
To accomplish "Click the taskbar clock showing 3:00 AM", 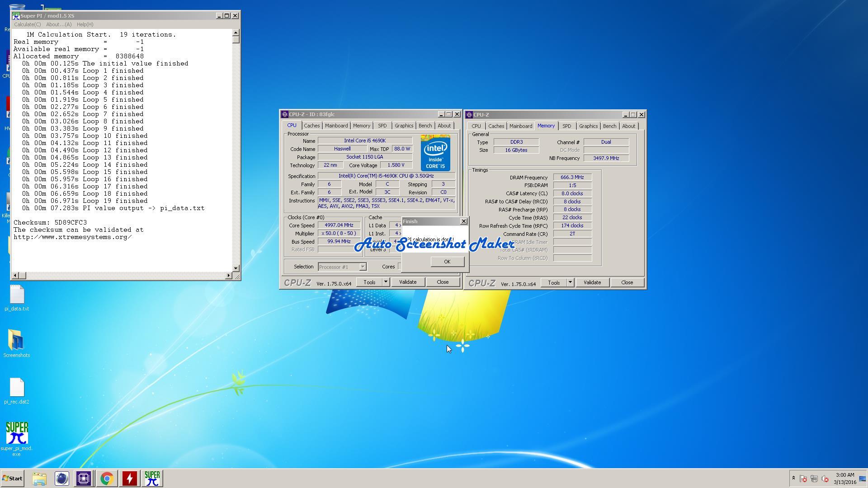I will (844, 479).
